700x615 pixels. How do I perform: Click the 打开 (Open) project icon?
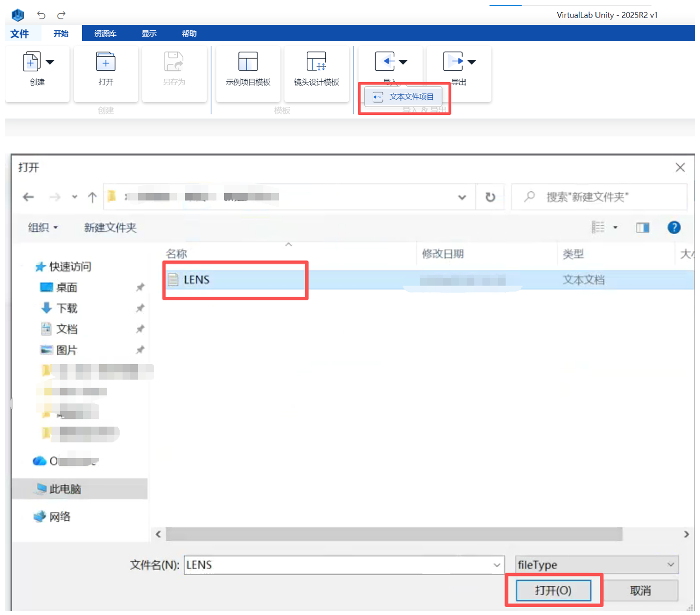pos(106,62)
